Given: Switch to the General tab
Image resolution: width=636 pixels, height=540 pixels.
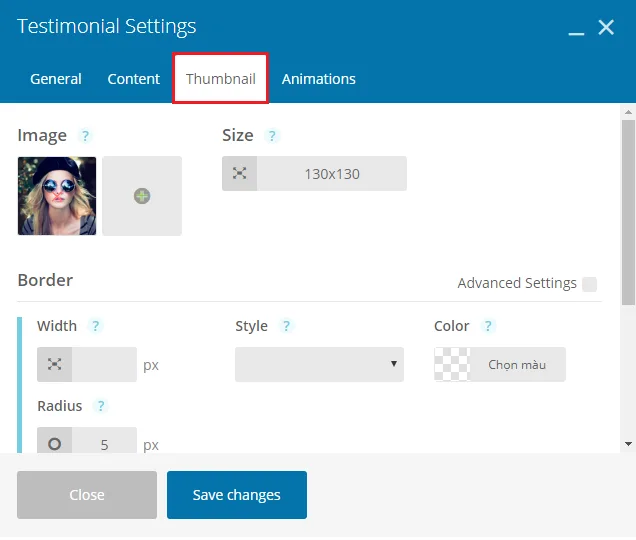Looking at the screenshot, I should click(x=56, y=79).
